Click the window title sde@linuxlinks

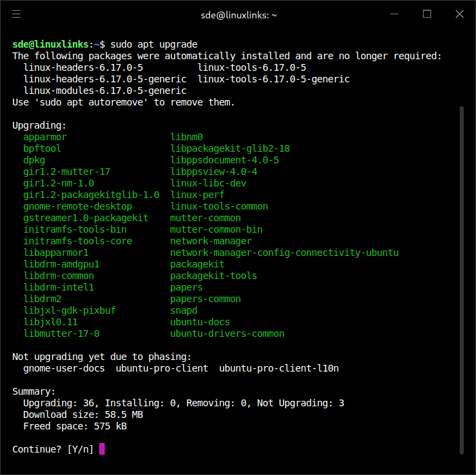[x=237, y=14]
